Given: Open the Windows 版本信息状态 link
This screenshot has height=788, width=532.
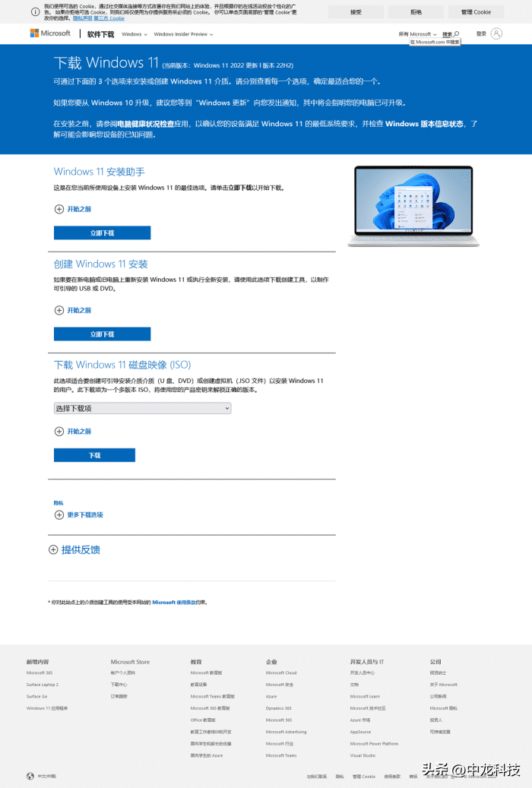Looking at the screenshot, I should click(424, 124).
